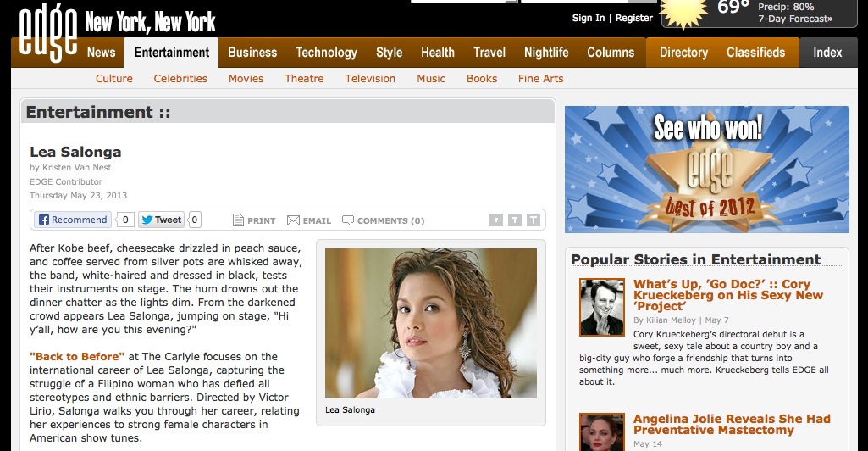Switch to the Nightlife tab

(546, 53)
